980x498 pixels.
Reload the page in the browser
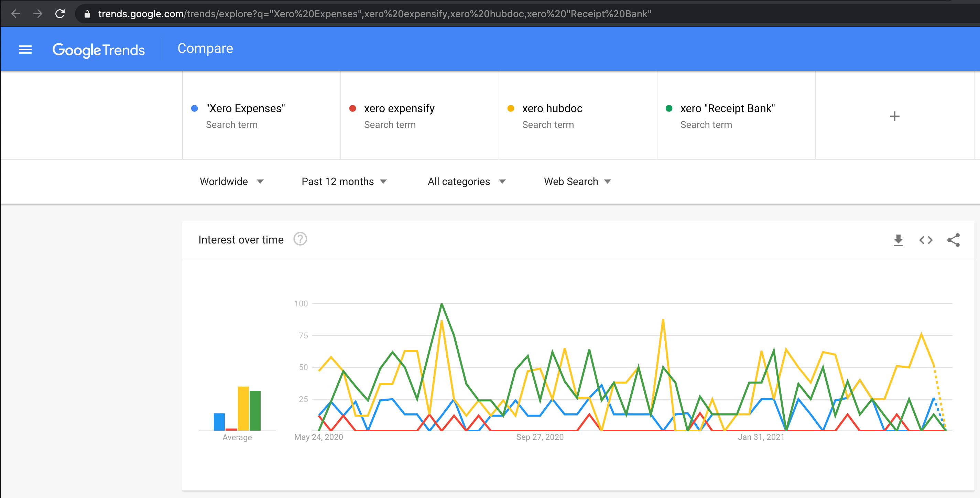(x=60, y=14)
